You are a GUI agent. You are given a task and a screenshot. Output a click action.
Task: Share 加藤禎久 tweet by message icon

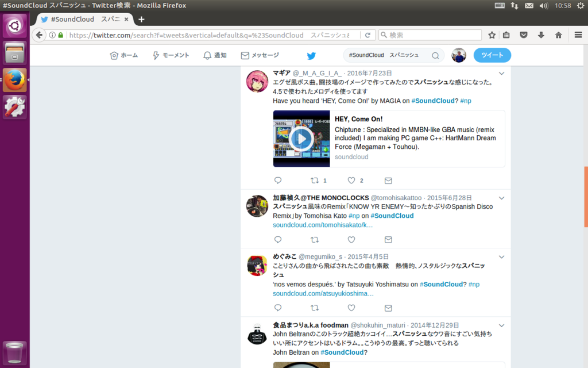(388, 240)
